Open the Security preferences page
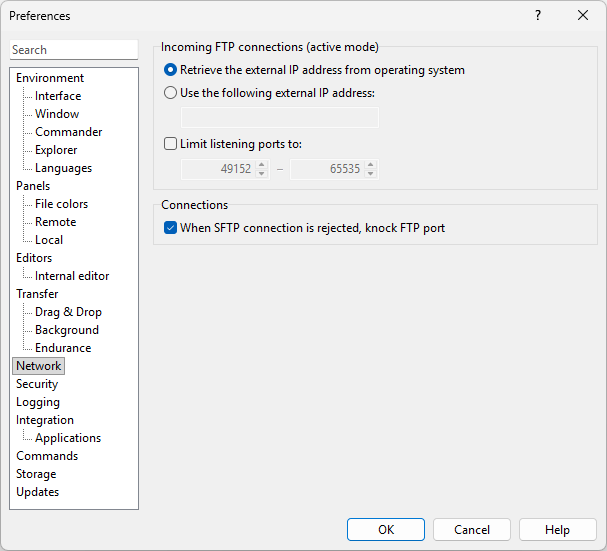The height and width of the screenshot is (551, 607). click(37, 384)
